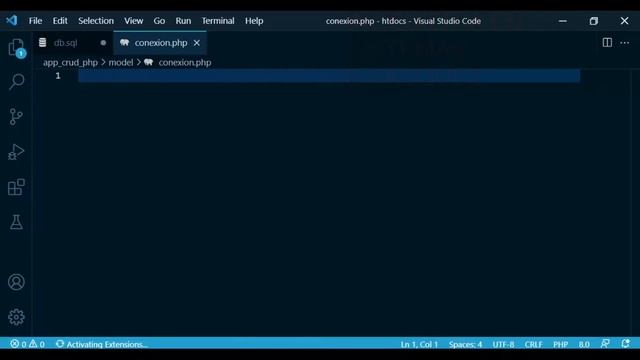Click line number 1 in gutter
Image resolution: width=640 pixels, height=360 pixels.
tap(58, 76)
